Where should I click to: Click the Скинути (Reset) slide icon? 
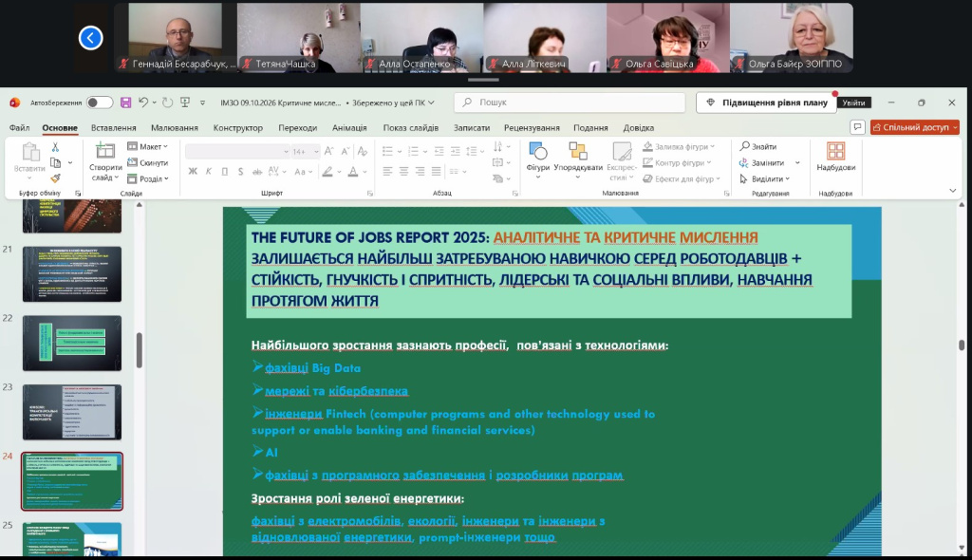pyautogui.click(x=147, y=162)
